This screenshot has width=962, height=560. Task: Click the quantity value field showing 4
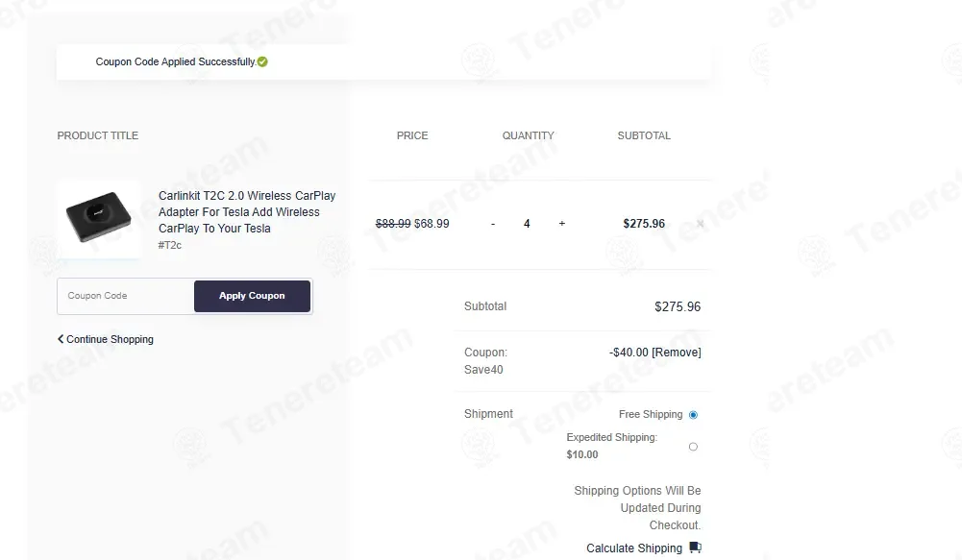coord(527,224)
